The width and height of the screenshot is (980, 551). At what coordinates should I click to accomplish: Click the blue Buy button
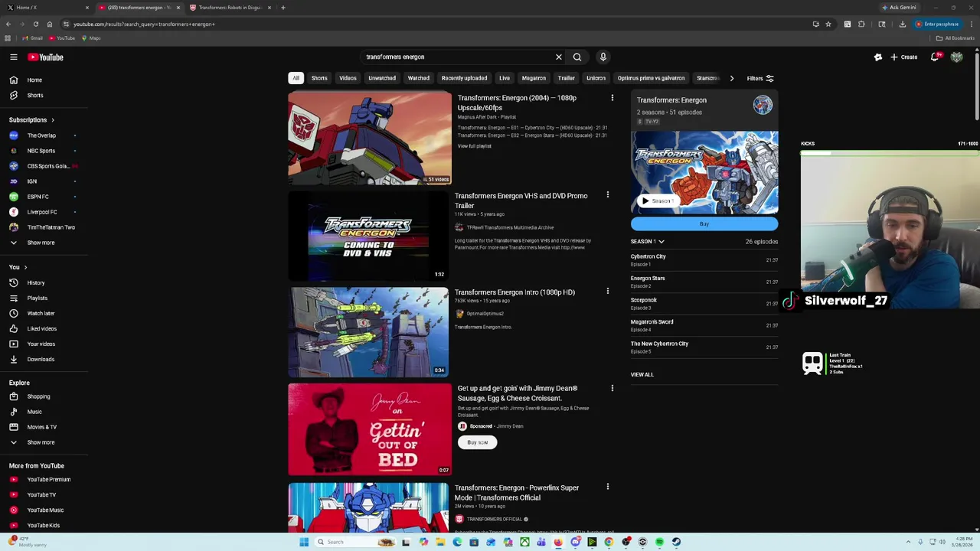(704, 224)
